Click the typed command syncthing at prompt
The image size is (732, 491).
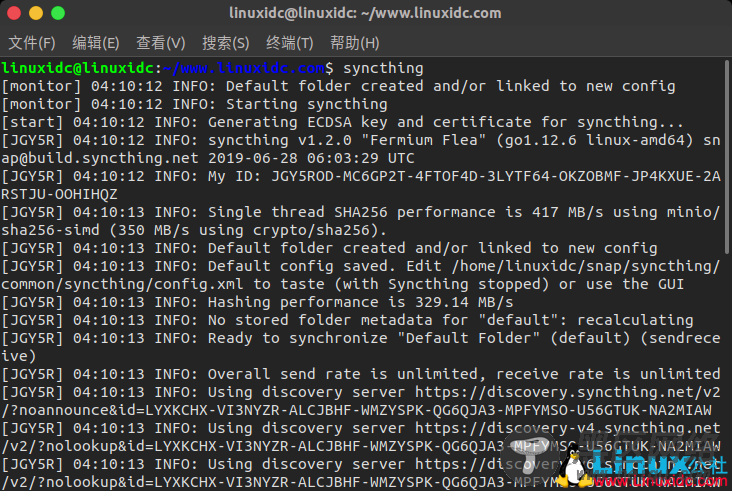tap(383, 68)
